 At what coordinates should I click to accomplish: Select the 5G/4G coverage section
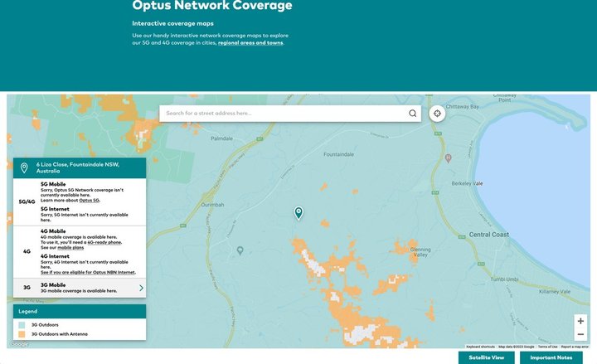80,201
